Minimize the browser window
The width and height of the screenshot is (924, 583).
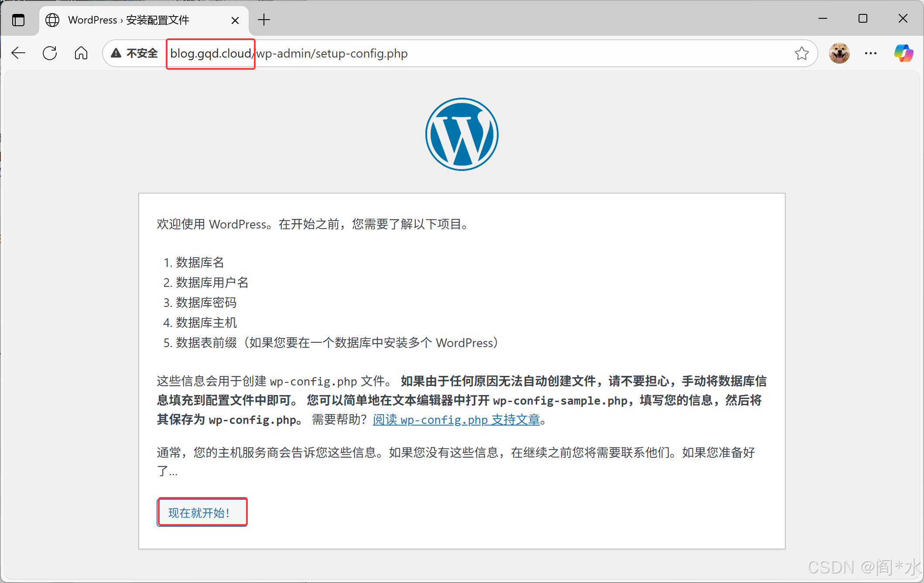pos(823,18)
